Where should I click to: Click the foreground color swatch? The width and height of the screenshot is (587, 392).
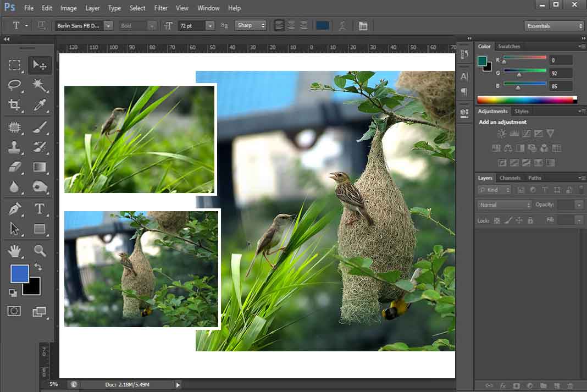[x=21, y=273]
